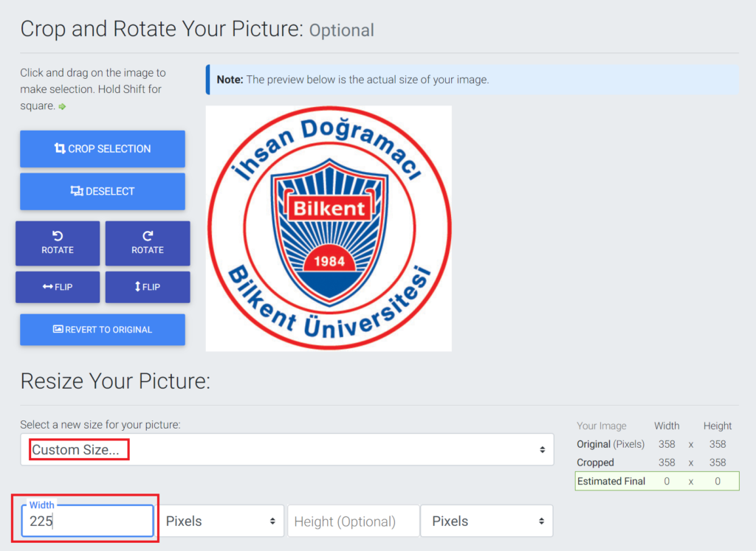Rotate the picture counter-clockwise
This screenshot has width=756, height=551.
[x=58, y=243]
